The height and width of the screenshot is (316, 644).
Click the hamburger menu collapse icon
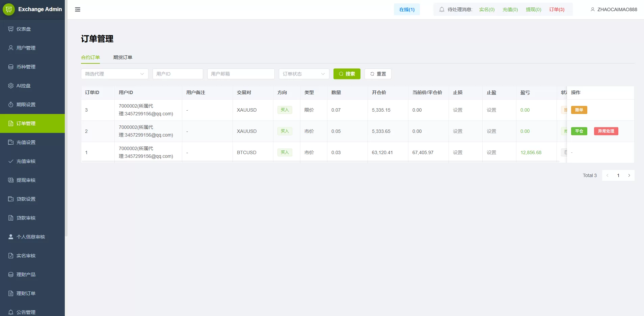[x=78, y=9]
